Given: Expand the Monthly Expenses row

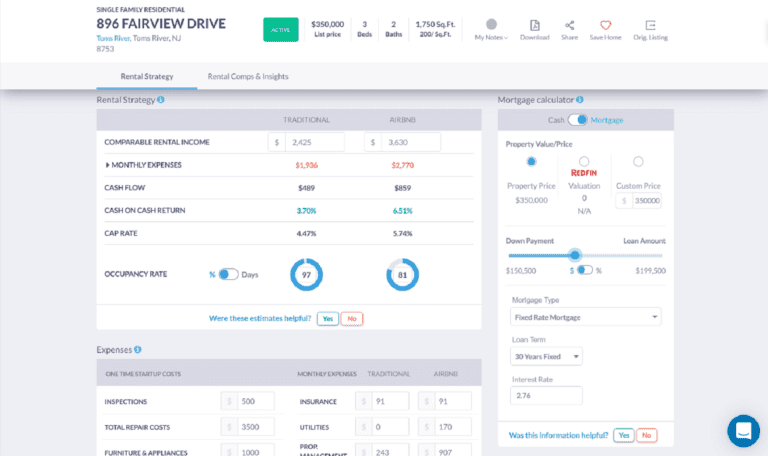Looking at the screenshot, I should [108, 165].
